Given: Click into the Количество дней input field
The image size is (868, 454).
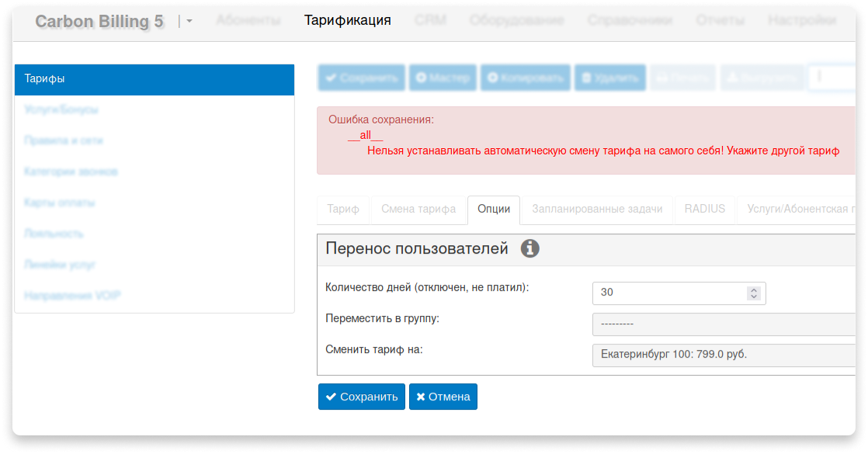Looking at the screenshot, I should click(x=668, y=293).
